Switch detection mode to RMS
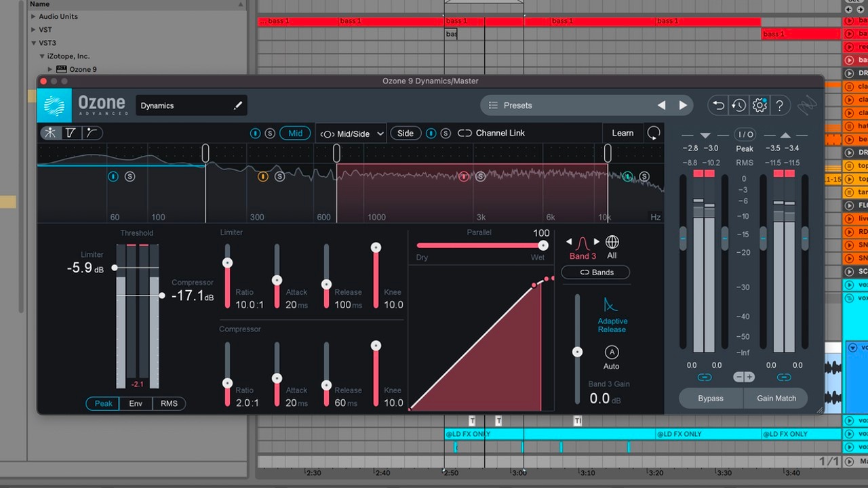The height and width of the screenshot is (488, 868). (169, 403)
